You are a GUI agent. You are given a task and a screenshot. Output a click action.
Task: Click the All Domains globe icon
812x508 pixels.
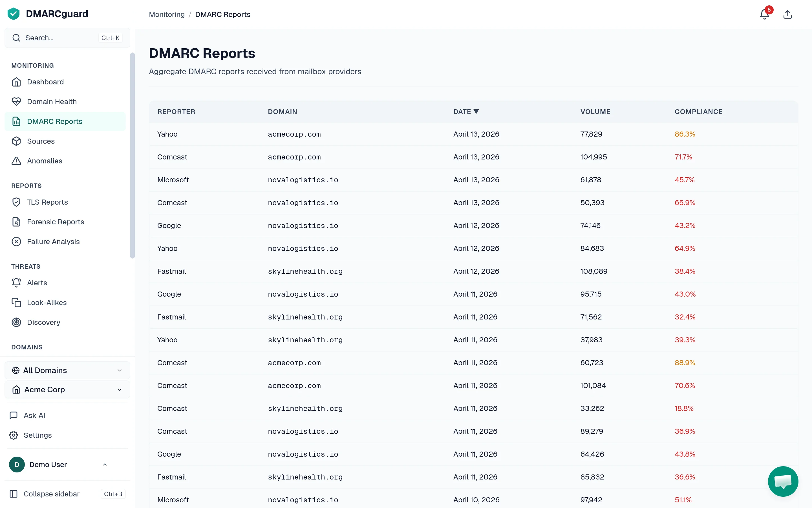(16, 370)
